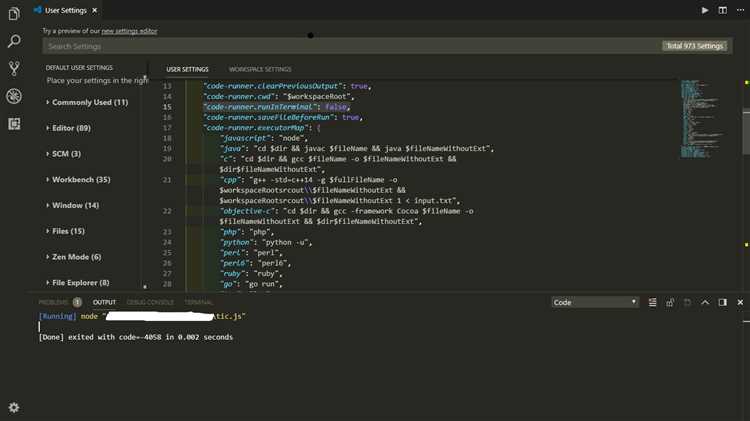Click the [Running] node output line

(142, 317)
